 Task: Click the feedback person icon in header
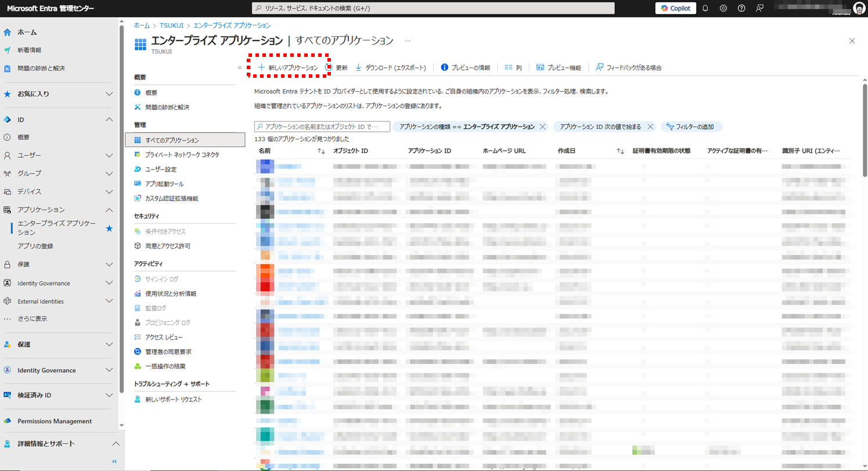tap(759, 8)
